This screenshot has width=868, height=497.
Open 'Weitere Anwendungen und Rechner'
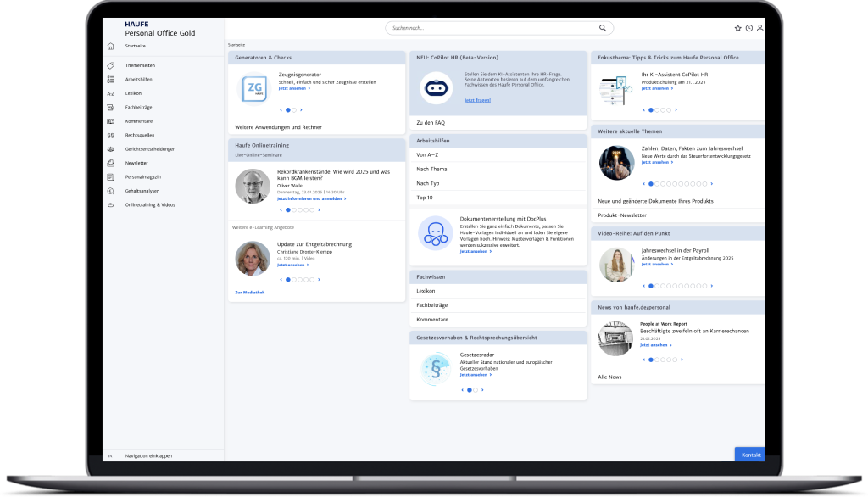[278, 127]
